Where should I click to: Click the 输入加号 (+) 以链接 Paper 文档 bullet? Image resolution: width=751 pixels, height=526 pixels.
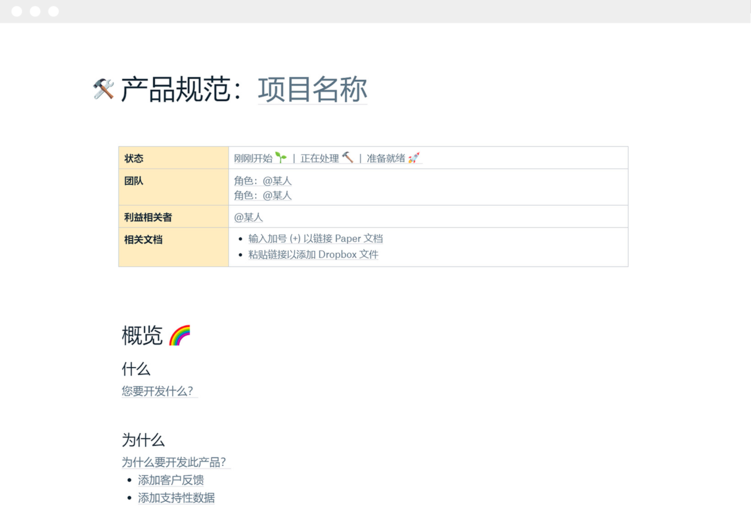click(x=315, y=239)
